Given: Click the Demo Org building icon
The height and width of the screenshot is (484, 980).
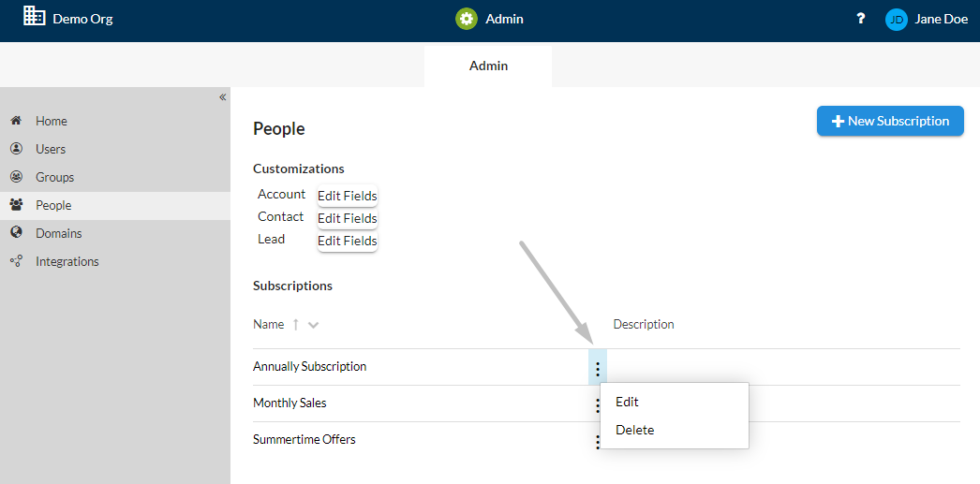Looking at the screenshot, I should tap(34, 16).
